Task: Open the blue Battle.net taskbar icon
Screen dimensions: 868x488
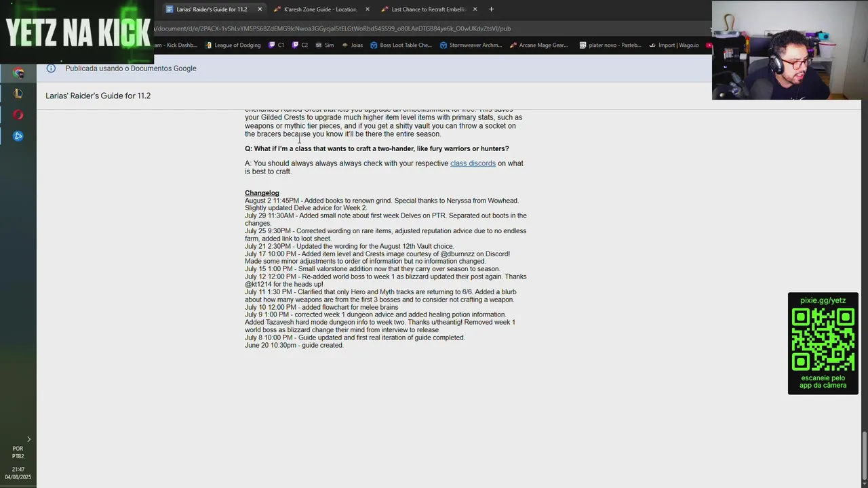Action: click(18, 136)
